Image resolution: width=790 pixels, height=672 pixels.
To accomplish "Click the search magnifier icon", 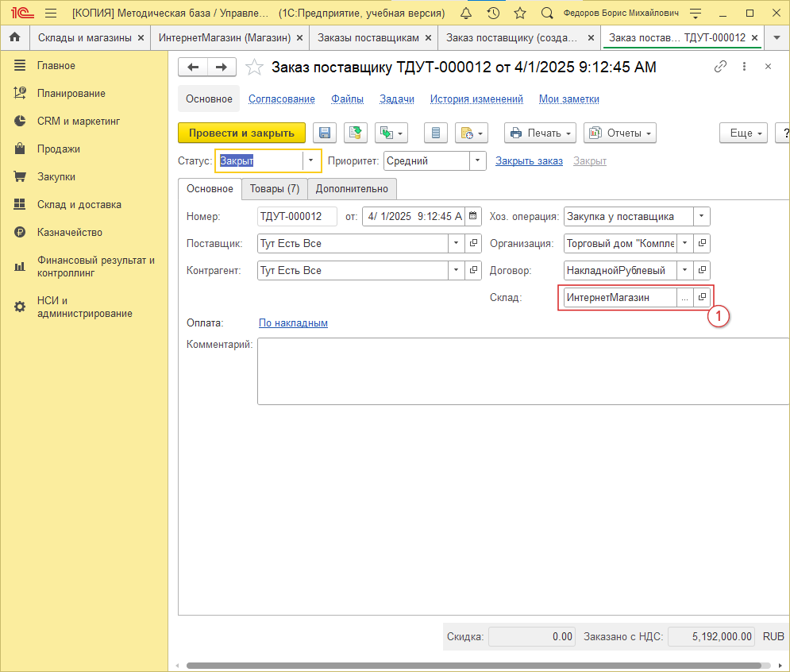I will point(546,13).
